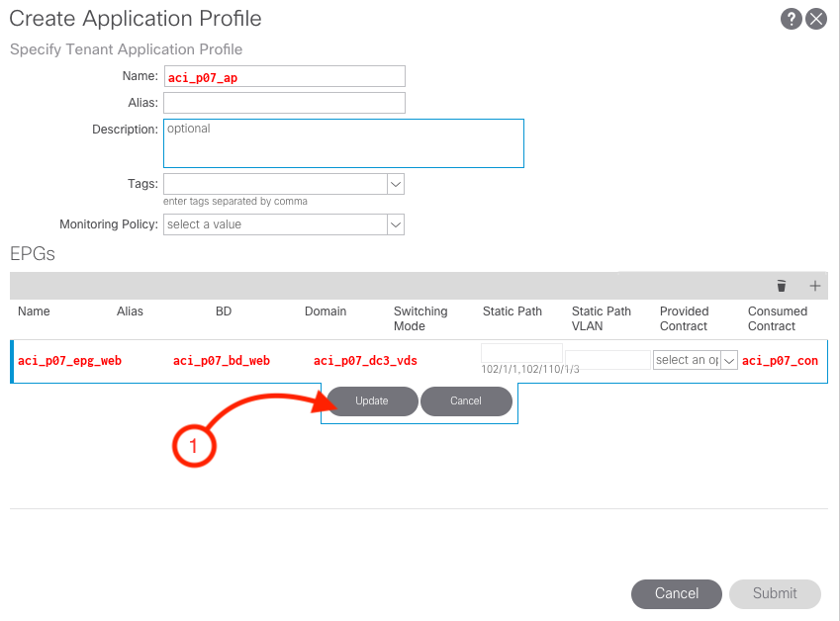840x621 pixels.
Task: Click the aci_p07_bd_web bridge domain cell
Action: [222, 361]
